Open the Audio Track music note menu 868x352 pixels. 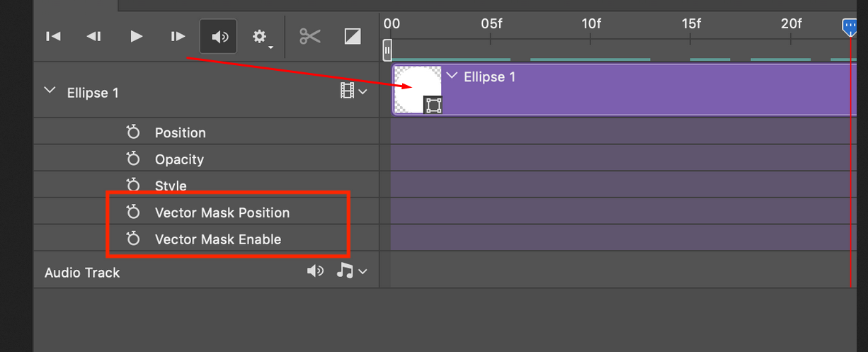tap(352, 271)
